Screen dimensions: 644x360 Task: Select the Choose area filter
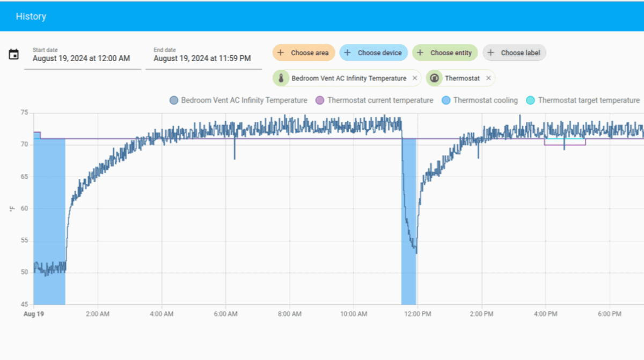tap(303, 53)
